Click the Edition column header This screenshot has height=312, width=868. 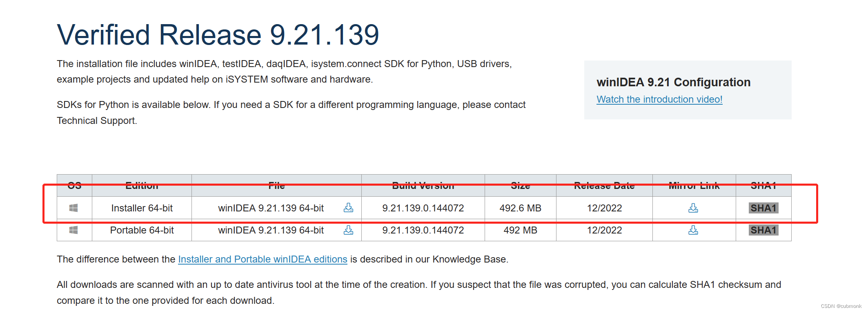[142, 186]
